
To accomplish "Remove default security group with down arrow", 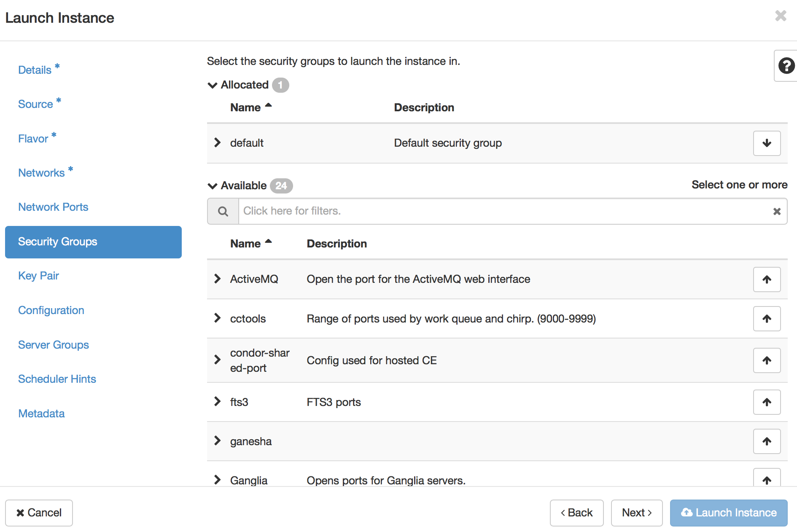I will click(x=766, y=143).
